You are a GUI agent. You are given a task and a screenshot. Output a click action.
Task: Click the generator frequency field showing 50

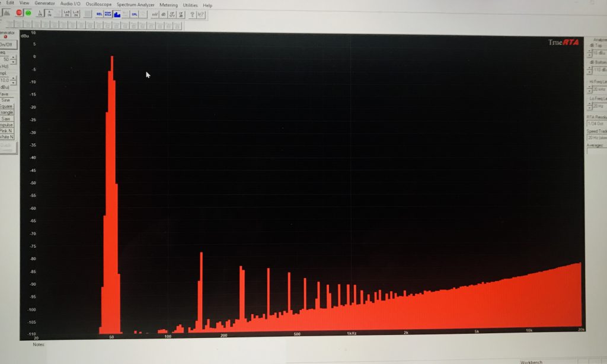click(x=5, y=60)
